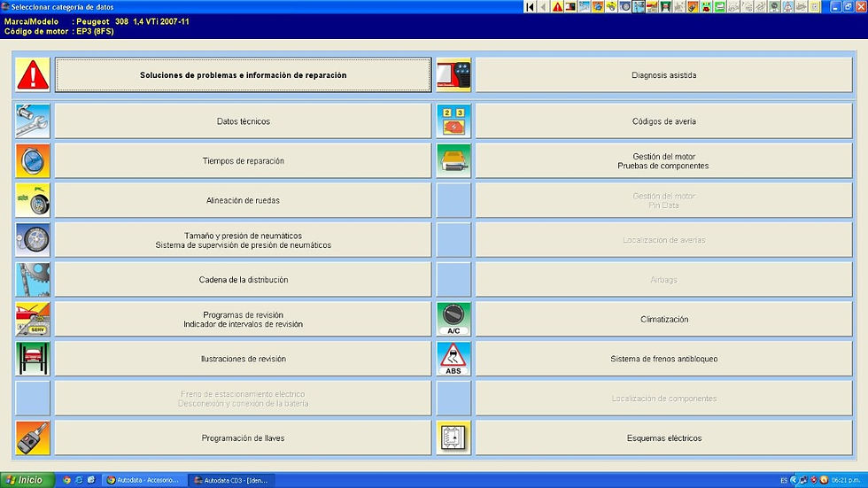Select Climatización
This screenshot has height=488, width=868.
[663, 319]
